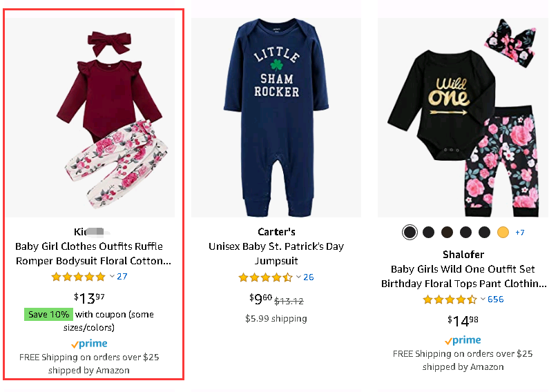Select the yellow color swatch for Shalofer outfit
This screenshot has height=392, width=558.
point(503,233)
